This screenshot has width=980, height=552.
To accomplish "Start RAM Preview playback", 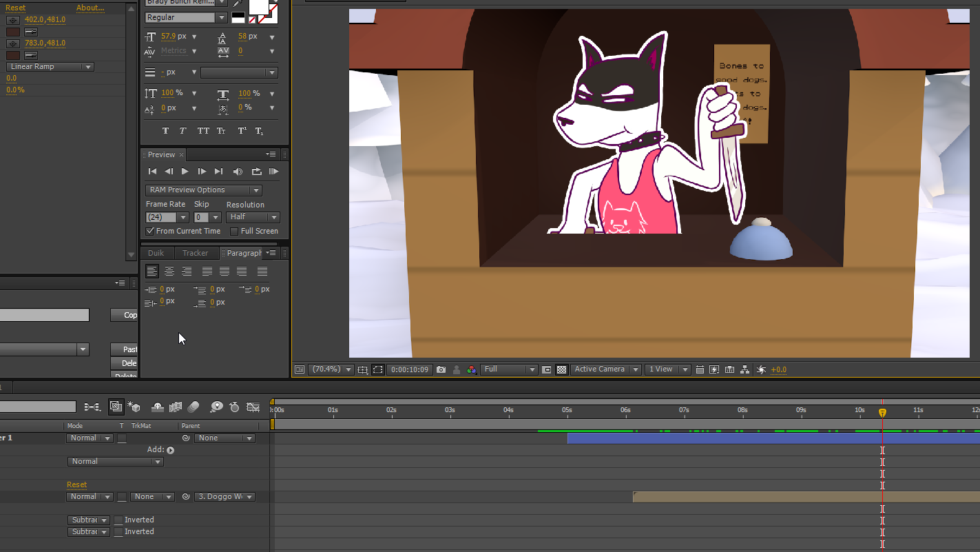I will point(273,172).
